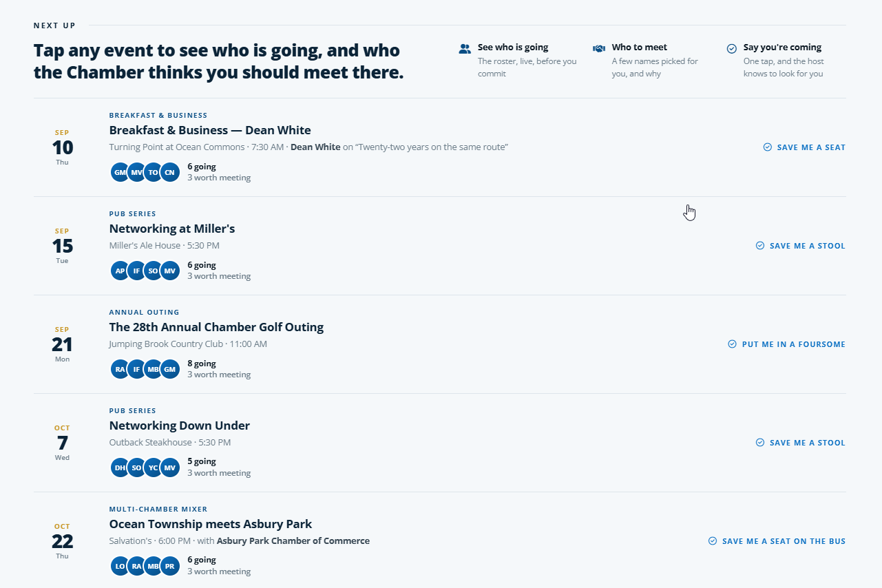Click "Jumping Brook Country Club · 11:00 AM" text
The height and width of the screenshot is (588, 882).
[188, 344]
